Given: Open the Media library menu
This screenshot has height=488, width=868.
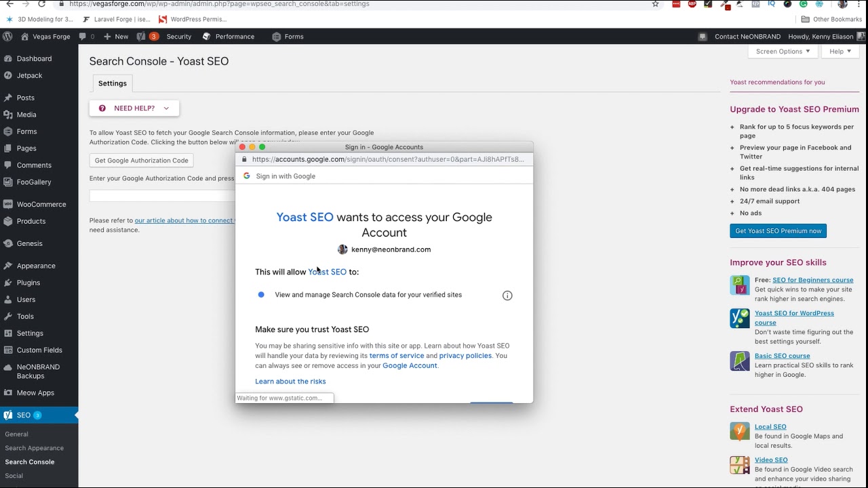Looking at the screenshot, I should click(26, 115).
